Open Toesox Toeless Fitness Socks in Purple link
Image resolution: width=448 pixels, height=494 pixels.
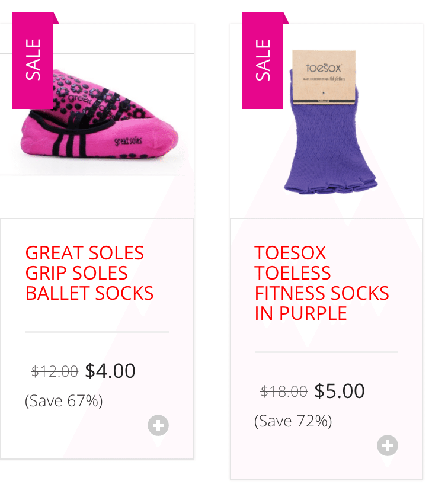coord(322,283)
